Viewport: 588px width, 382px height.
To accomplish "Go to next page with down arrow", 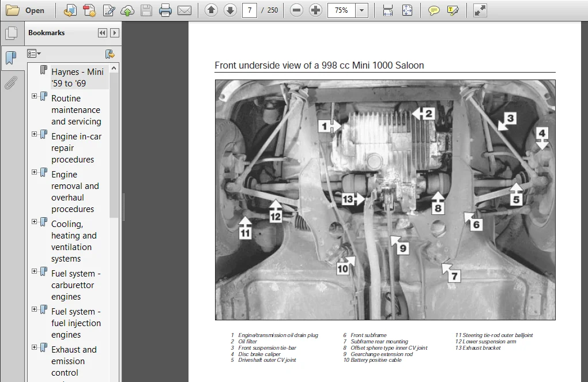I will pyautogui.click(x=230, y=10).
